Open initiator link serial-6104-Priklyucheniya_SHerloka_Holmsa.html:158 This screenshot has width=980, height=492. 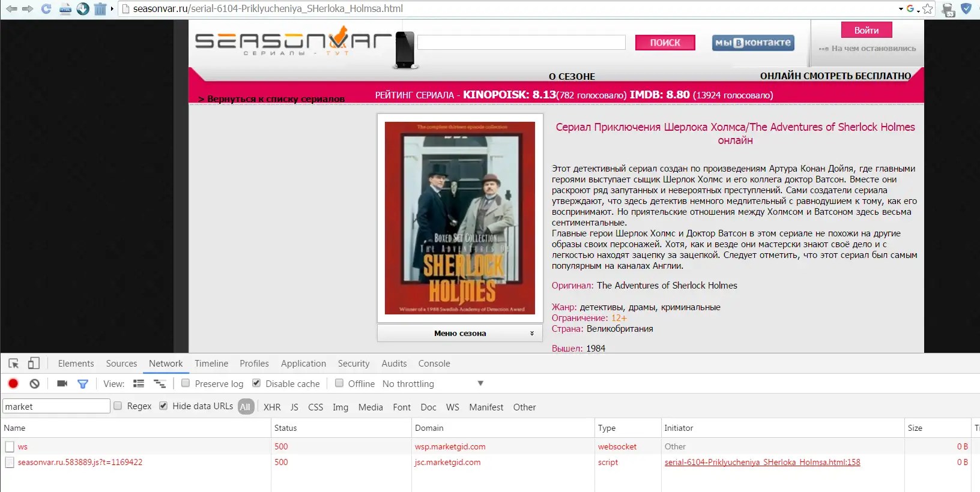(x=762, y=462)
